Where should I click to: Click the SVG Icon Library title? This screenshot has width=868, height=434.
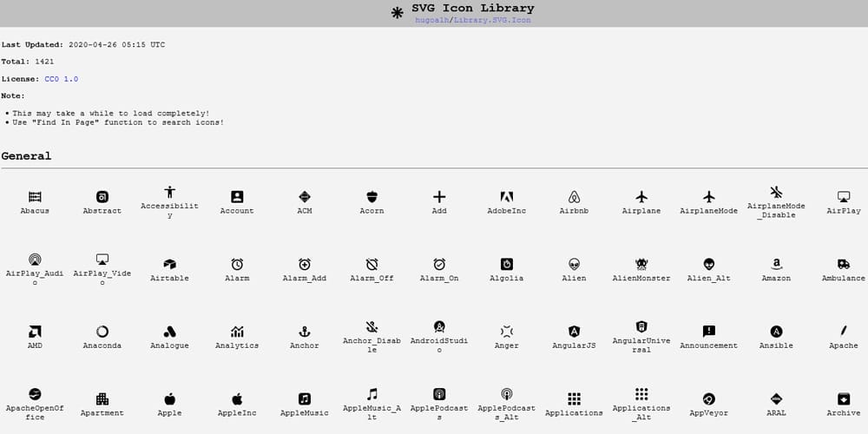[x=473, y=9]
